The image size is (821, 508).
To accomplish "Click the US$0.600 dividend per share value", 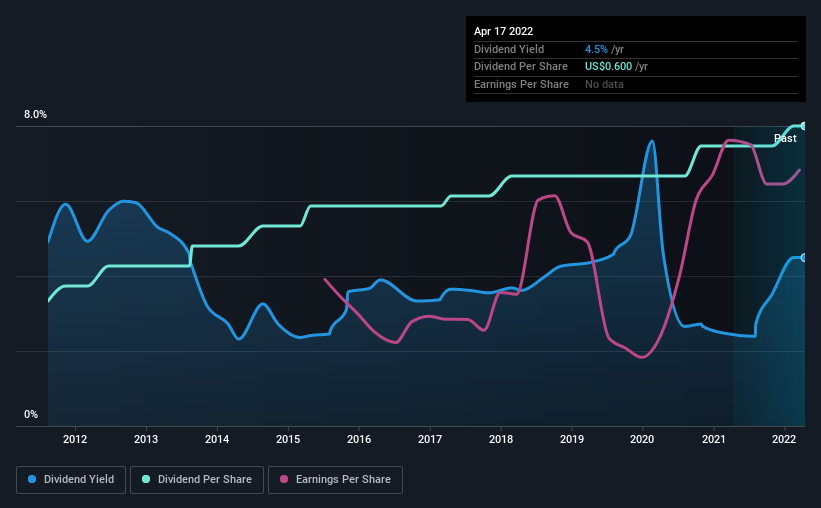I will click(x=608, y=67).
